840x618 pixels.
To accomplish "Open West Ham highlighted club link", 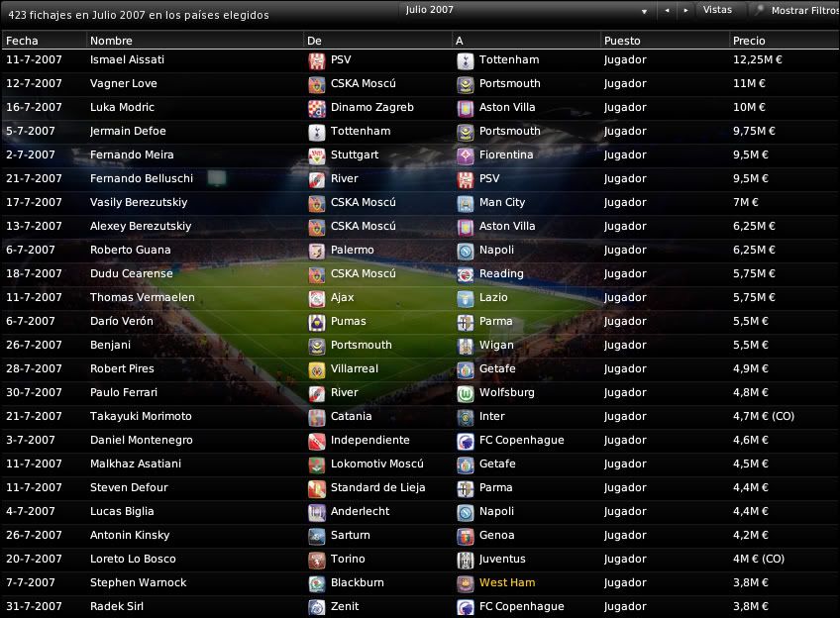I will [507, 582].
